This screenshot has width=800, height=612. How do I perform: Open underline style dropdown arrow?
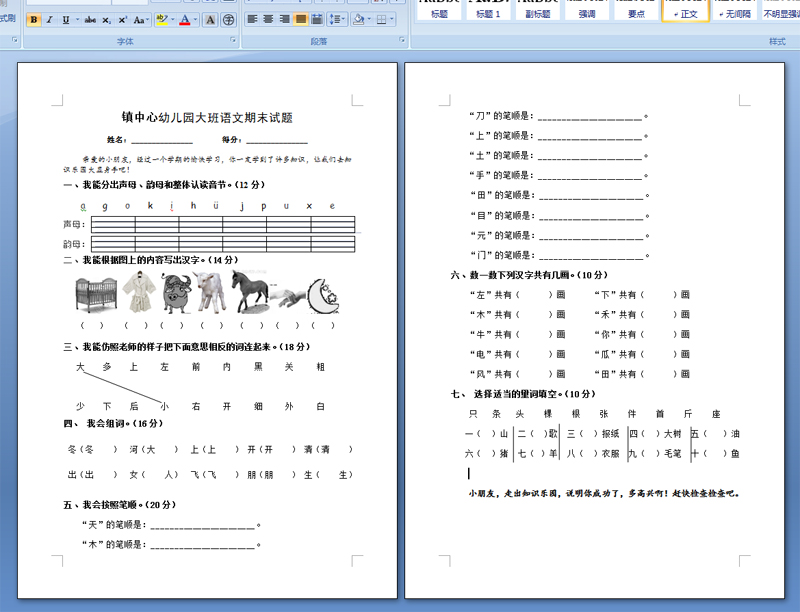(77, 20)
